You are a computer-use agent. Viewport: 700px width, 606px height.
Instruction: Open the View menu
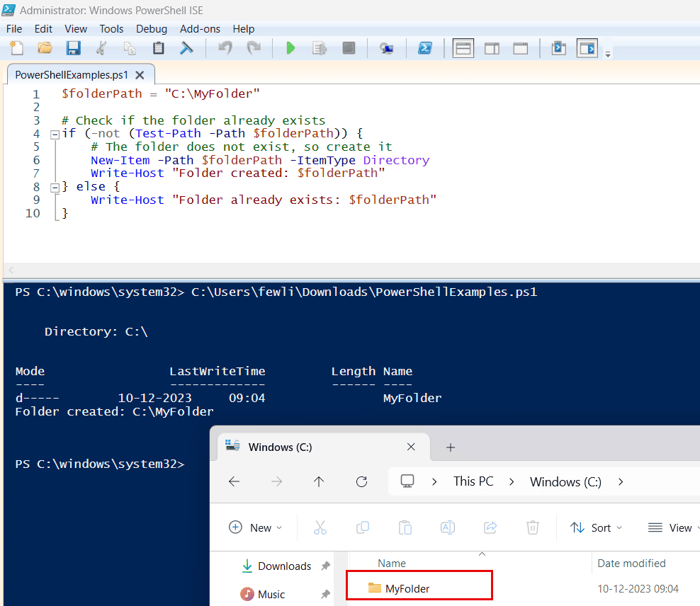[75, 29]
